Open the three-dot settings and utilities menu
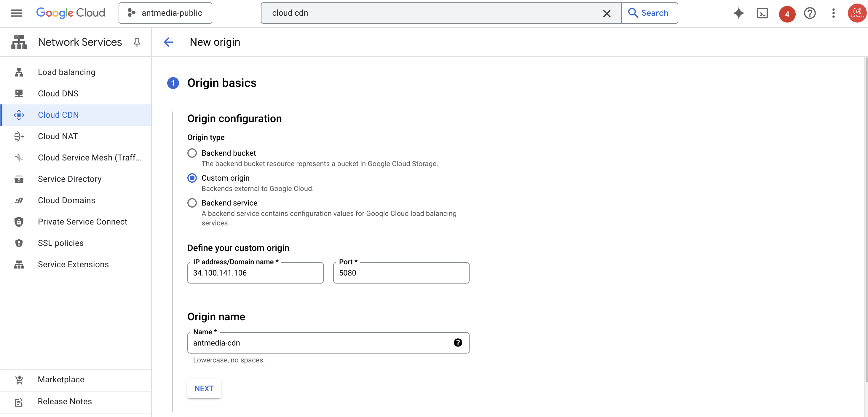This screenshot has width=868, height=417. (x=833, y=13)
